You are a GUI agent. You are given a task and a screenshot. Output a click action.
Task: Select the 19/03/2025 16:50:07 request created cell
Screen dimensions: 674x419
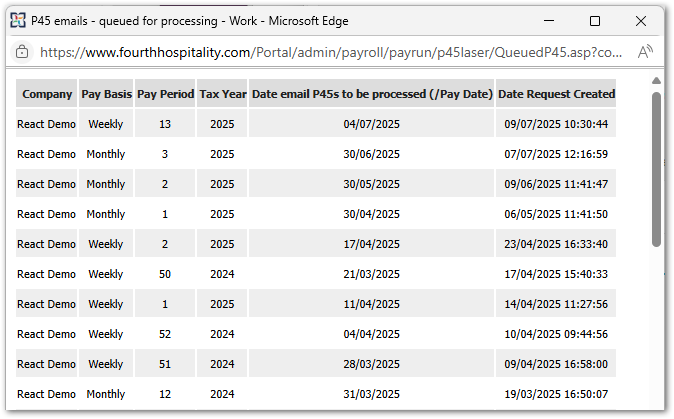tap(556, 394)
